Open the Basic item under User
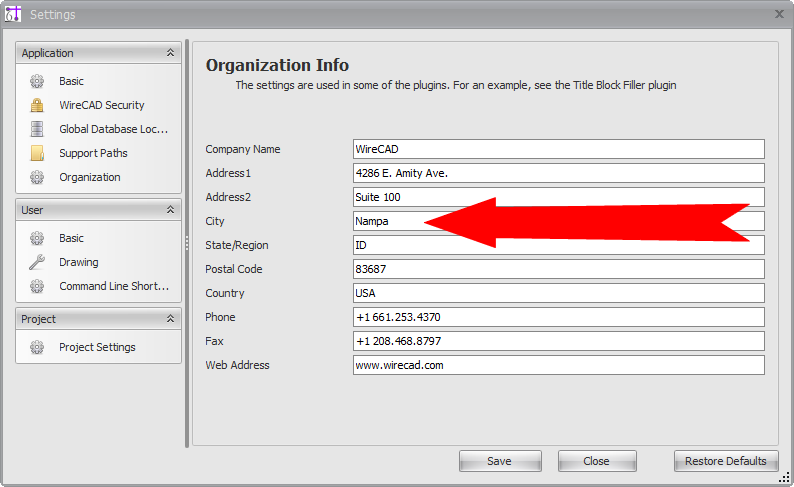Image resolution: width=794 pixels, height=487 pixels. [71, 238]
